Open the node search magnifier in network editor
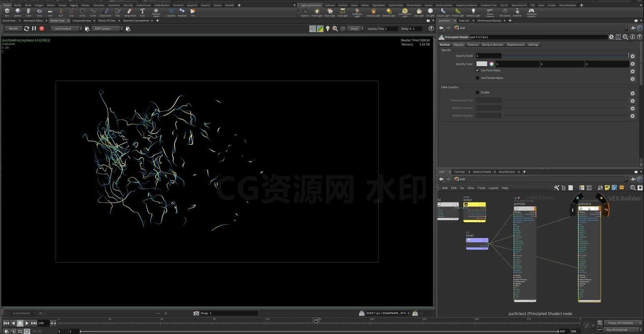This screenshot has width=644, height=334. pos(633,188)
